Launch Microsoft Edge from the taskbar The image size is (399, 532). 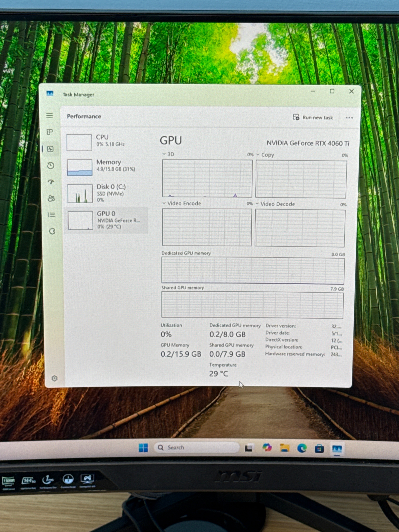point(302,448)
